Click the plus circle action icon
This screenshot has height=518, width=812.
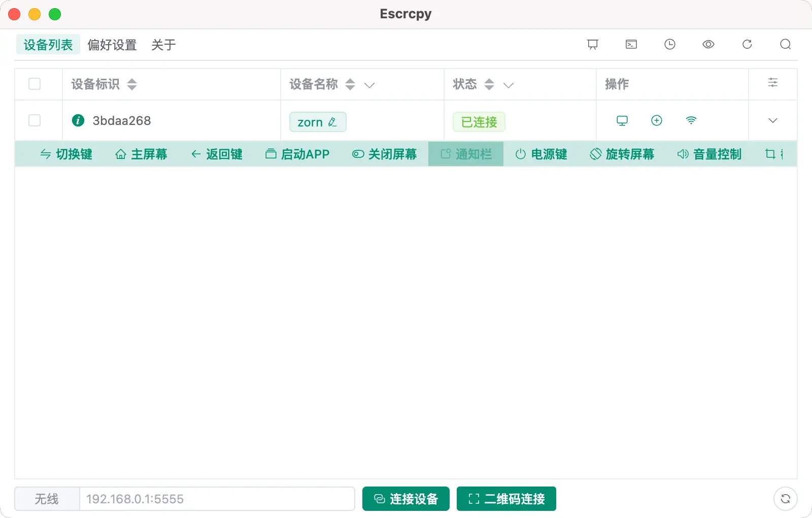[657, 120]
